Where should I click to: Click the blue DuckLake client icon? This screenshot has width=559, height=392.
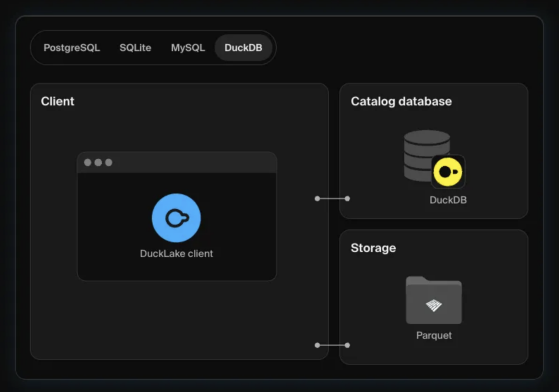click(176, 218)
